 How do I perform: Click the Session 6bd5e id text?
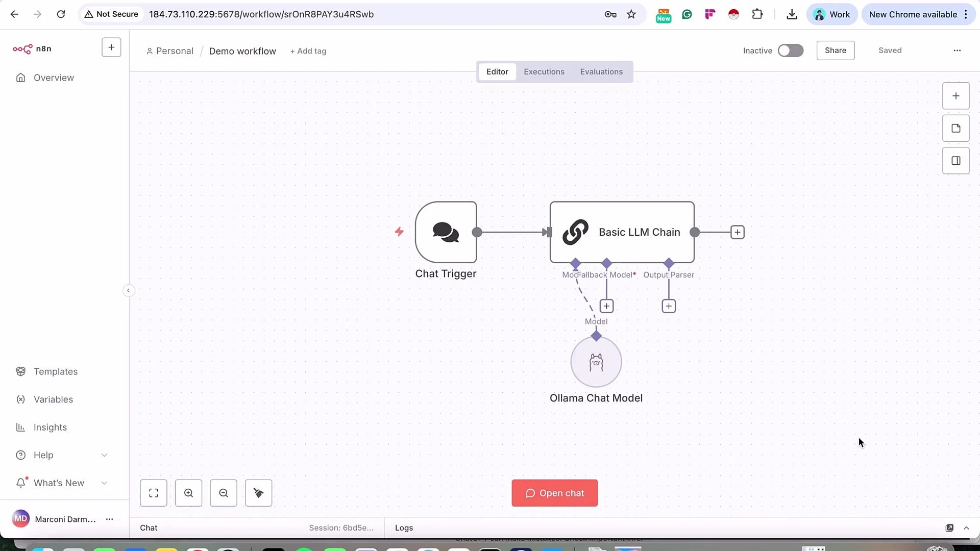click(341, 528)
